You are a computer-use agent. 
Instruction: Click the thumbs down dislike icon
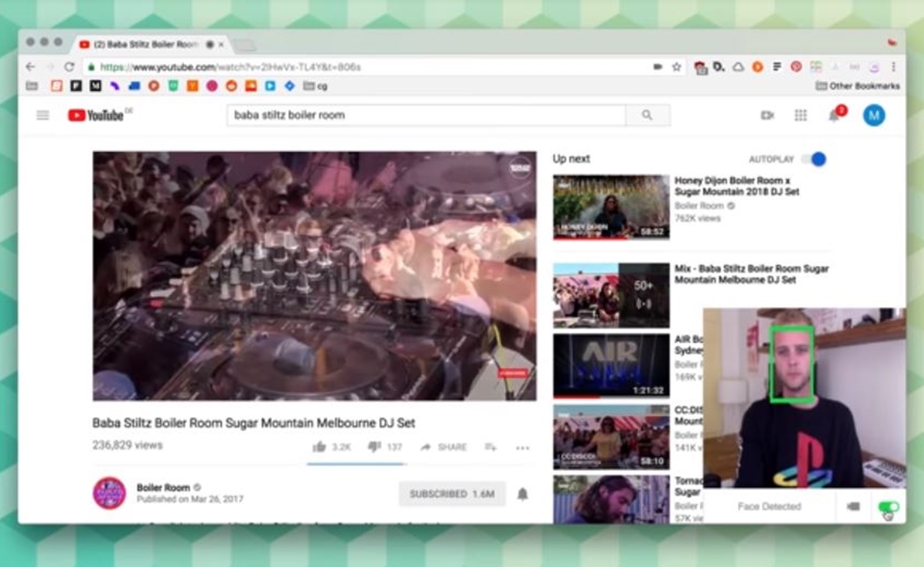[374, 447]
